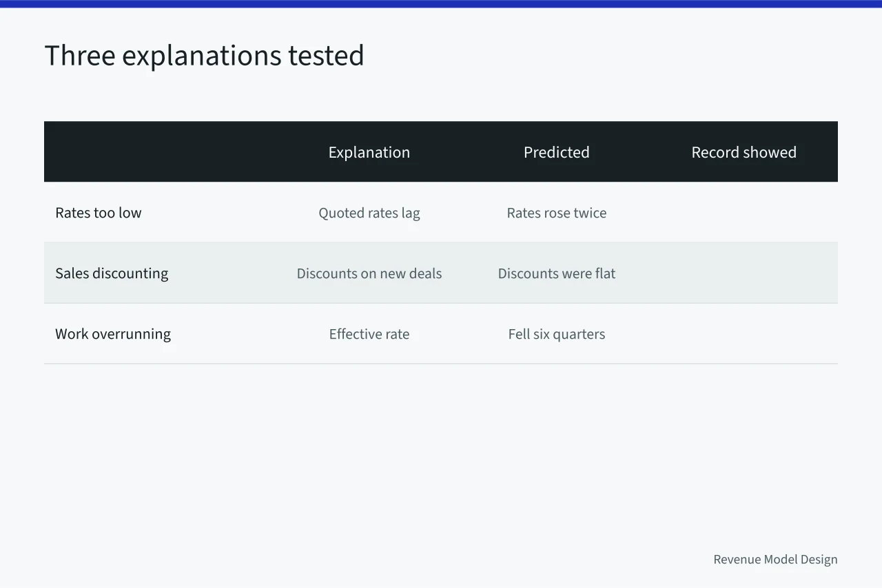Viewport: 882px width, 588px height.
Task: Select the 'Work overrunning' row label
Action: click(113, 334)
